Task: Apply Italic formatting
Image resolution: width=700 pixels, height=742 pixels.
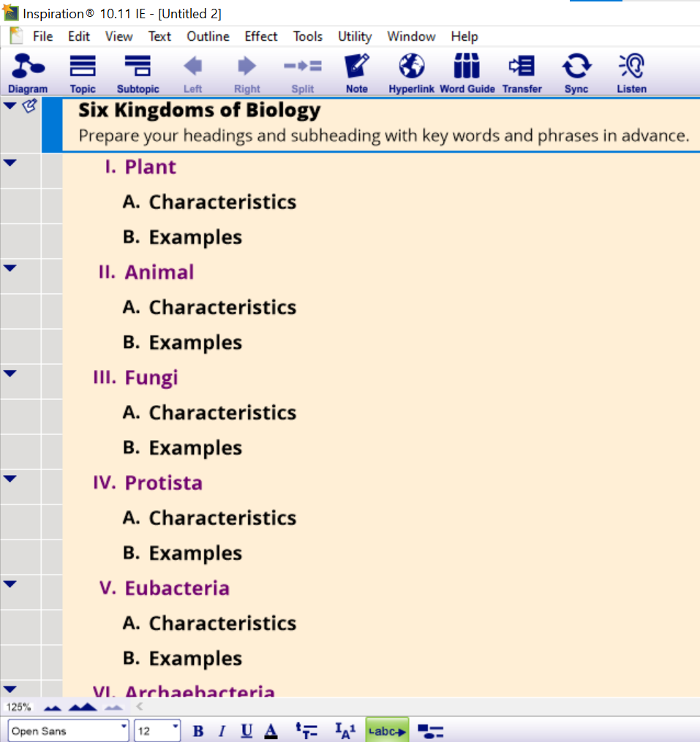Action: [222, 731]
